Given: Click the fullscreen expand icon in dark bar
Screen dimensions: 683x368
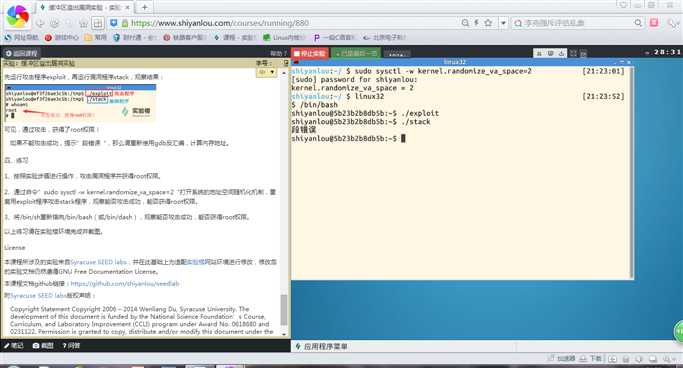Looking at the screenshot, I should 574,53.
